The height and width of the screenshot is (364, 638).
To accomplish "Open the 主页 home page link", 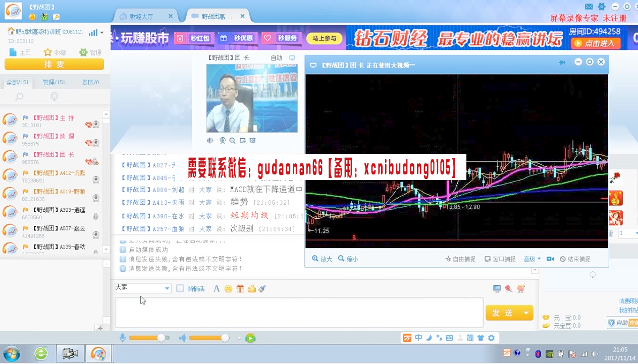I will coord(20,52).
